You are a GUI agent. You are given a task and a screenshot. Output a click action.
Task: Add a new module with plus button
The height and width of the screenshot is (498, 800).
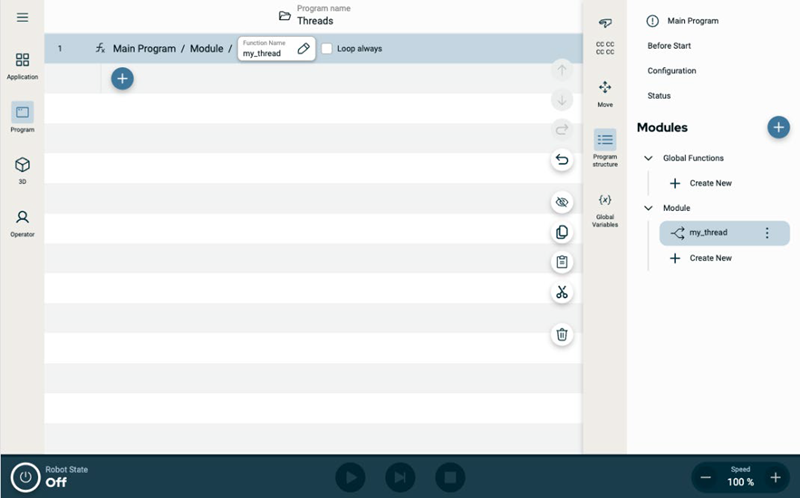pyautogui.click(x=778, y=127)
